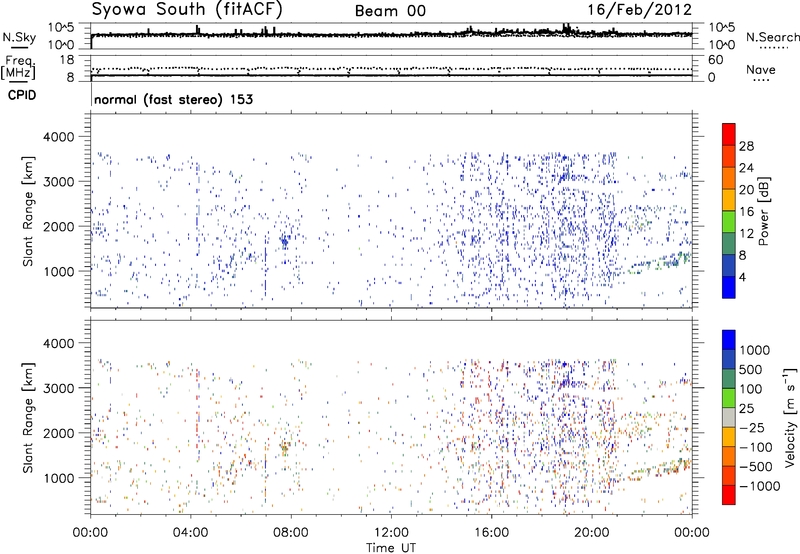Click the title 'Syowa South (fitACF)'

click(x=187, y=9)
